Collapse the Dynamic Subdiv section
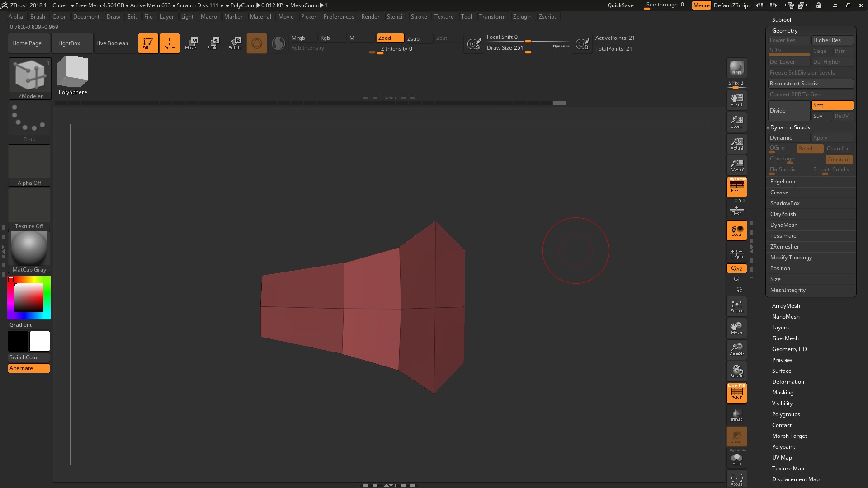 [x=790, y=127]
